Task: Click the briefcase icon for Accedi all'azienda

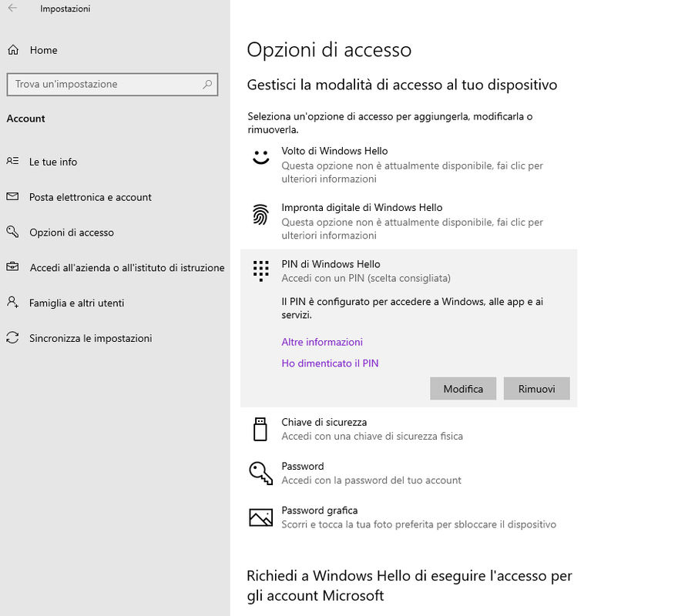Action: [x=12, y=266]
